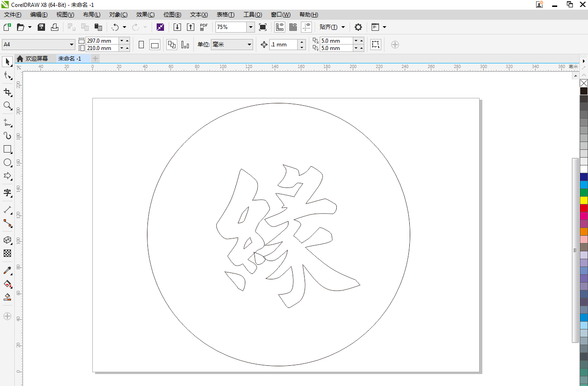This screenshot has height=386, width=588.
Task: Toggle Show grid
Action: tap(293, 27)
